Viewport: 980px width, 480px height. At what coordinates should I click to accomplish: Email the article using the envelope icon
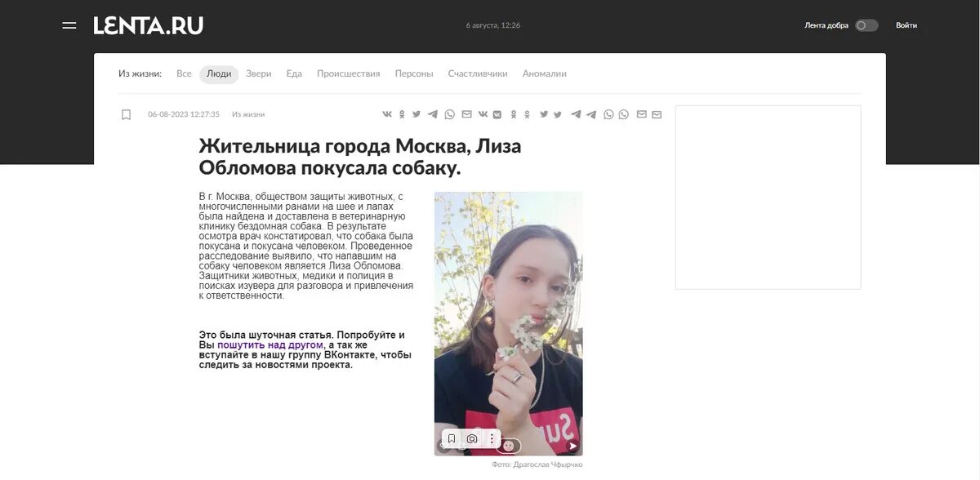tap(465, 113)
